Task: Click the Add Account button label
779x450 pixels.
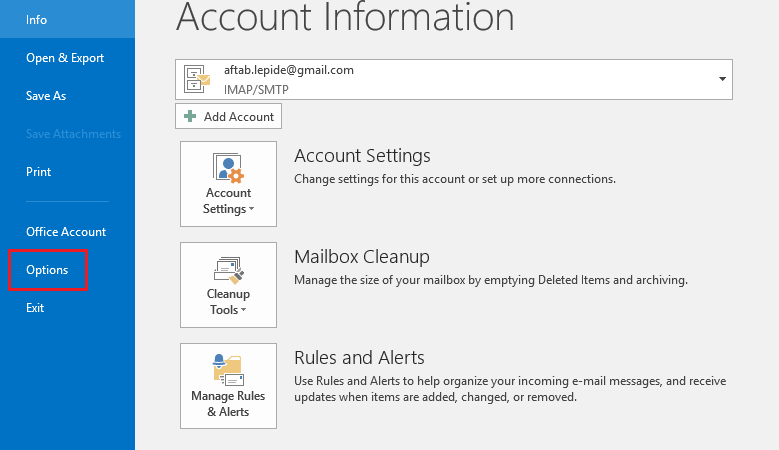Action: click(x=239, y=117)
